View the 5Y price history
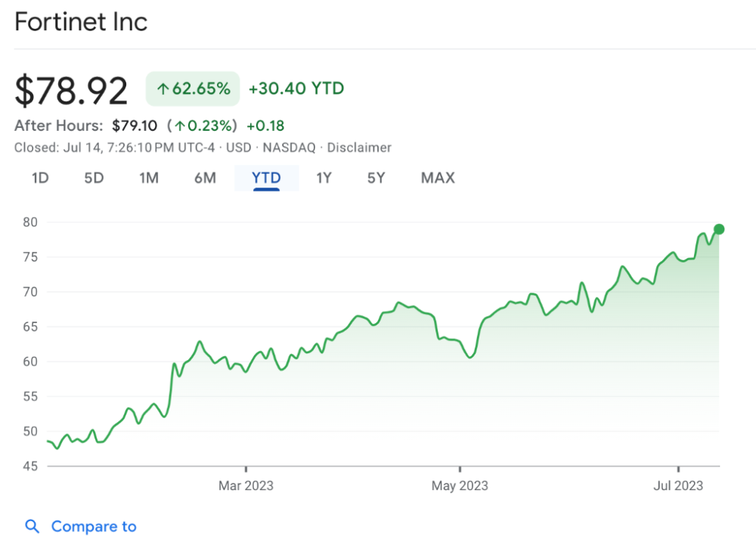Viewport: 756px width, 550px height. tap(376, 179)
